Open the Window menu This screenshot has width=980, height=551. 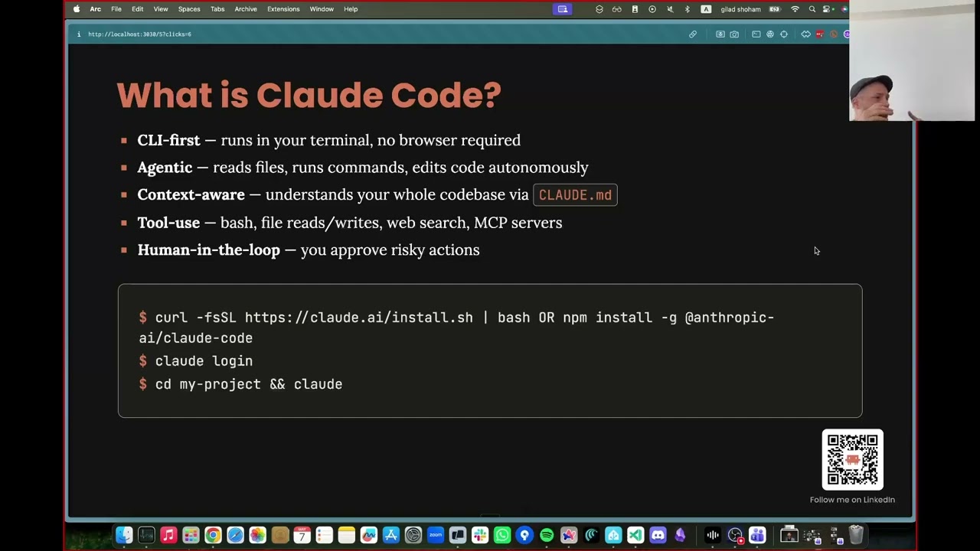322,9
